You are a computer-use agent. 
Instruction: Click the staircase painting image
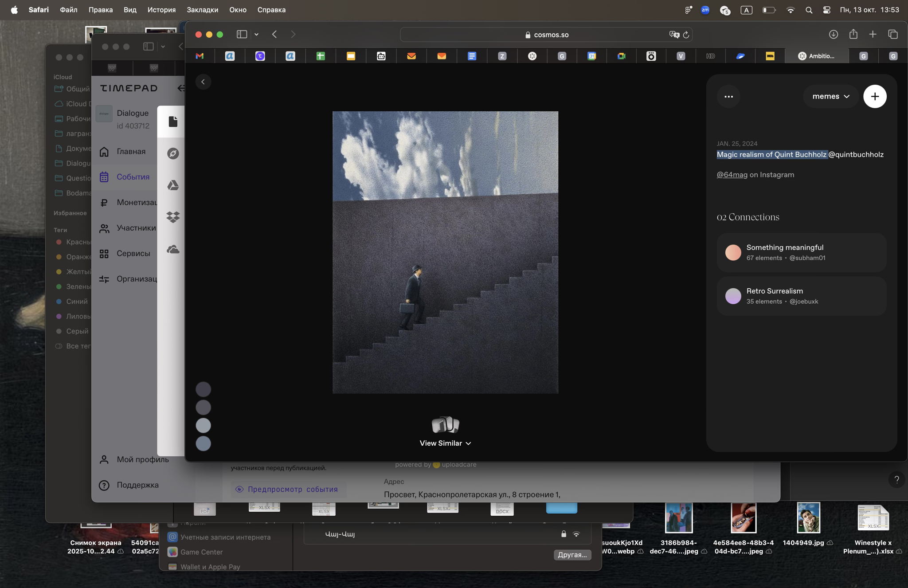pos(445,252)
